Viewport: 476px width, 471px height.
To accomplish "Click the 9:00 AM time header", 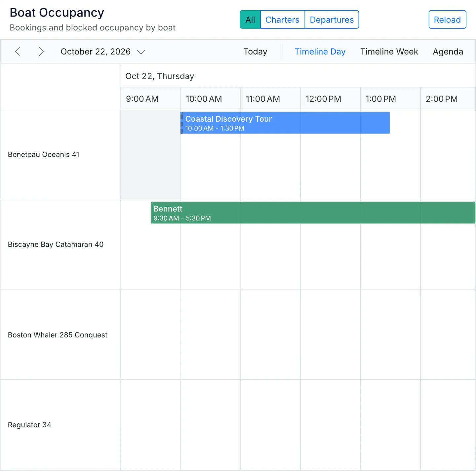I will 151,99.
